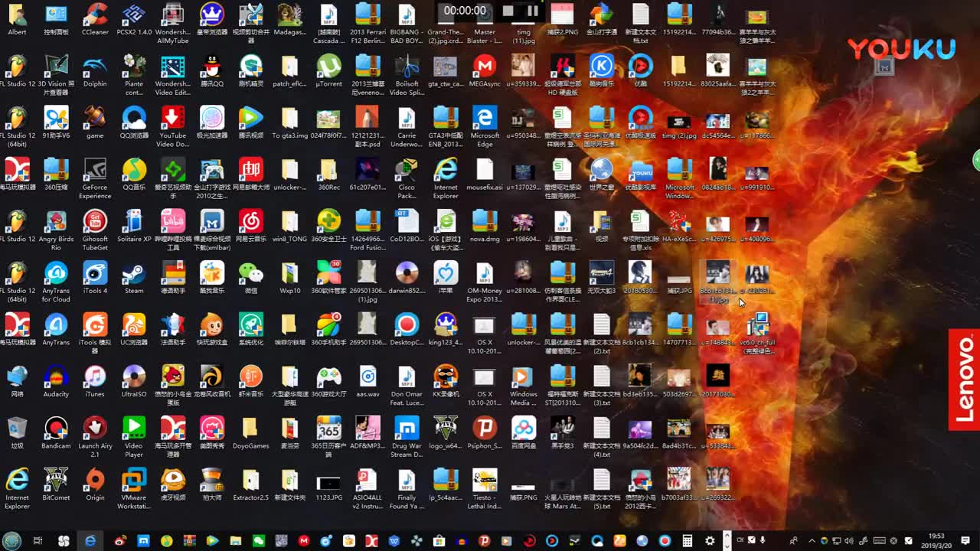The height and width of the screenshot is (551, 980).
Task: Select YouTube Video Downloader icon
Action: tap(173, 127)
